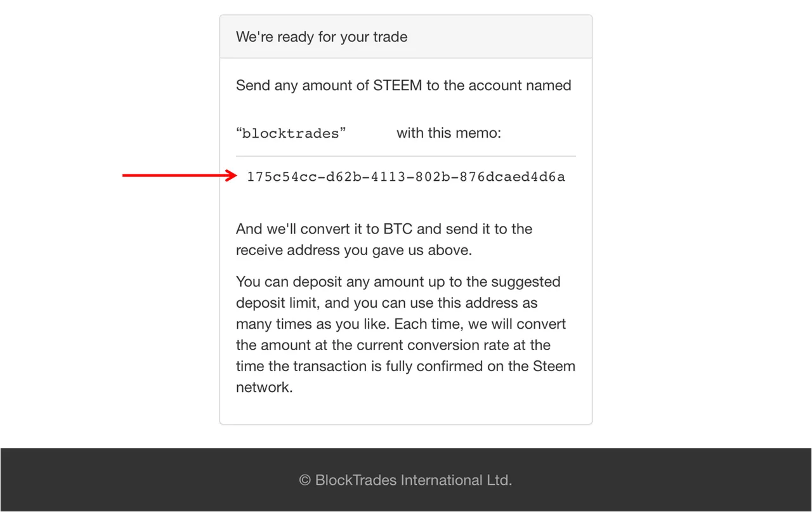Screen dimensions: 812x512
Task: Click the red arrow pointing at the memo
Action: click(179, 176)
